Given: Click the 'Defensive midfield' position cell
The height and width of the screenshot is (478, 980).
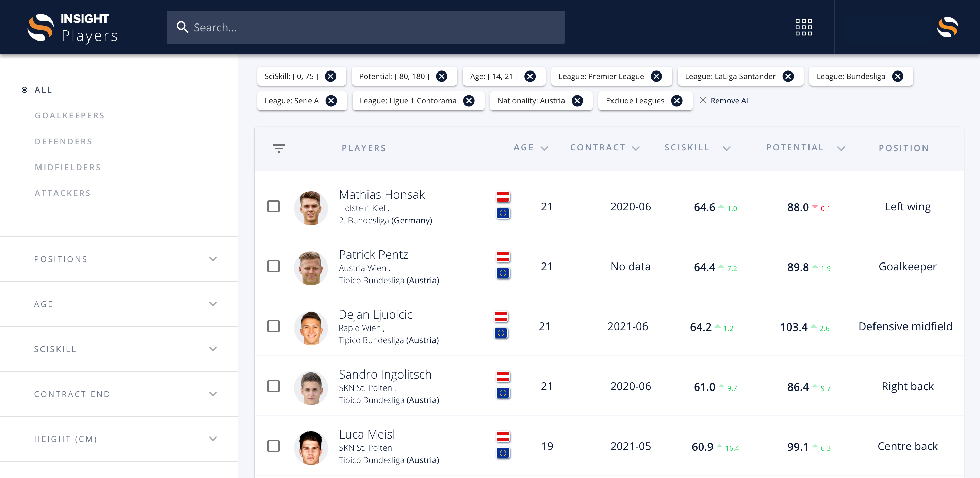Looking at the screenshot, I should click(905, 326).
